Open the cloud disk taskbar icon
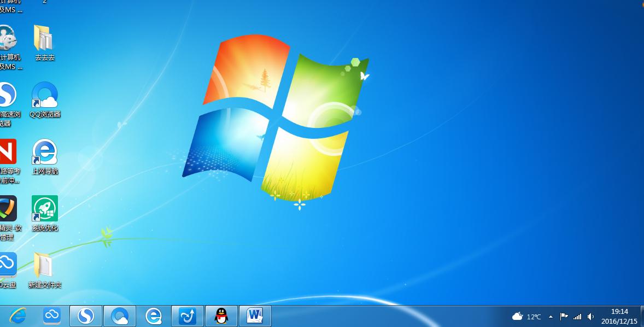 [52, 316]
